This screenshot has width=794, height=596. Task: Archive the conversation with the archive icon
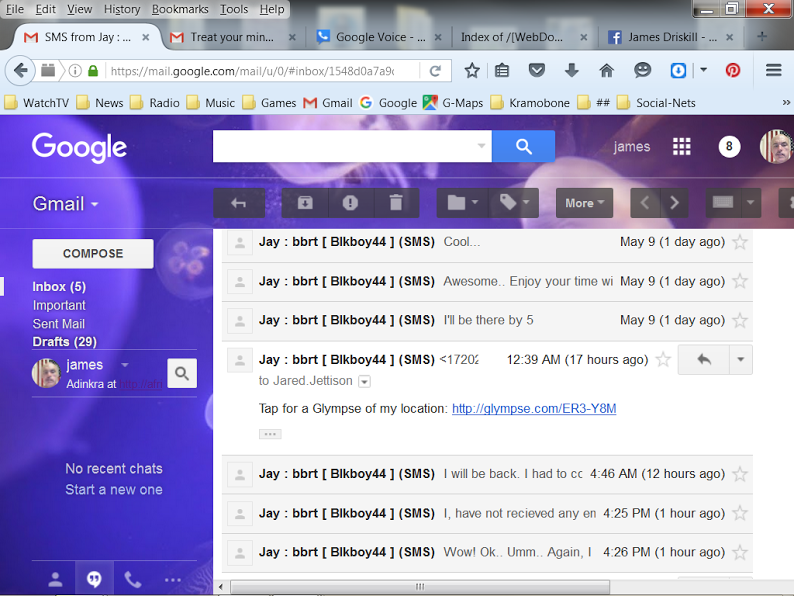pos(305,203)
